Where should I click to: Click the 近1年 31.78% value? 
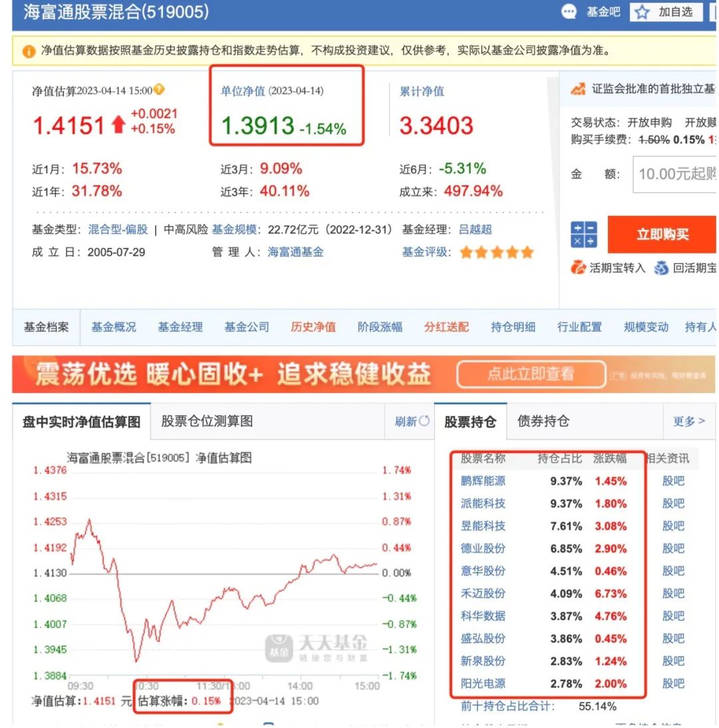pos(97,190)
